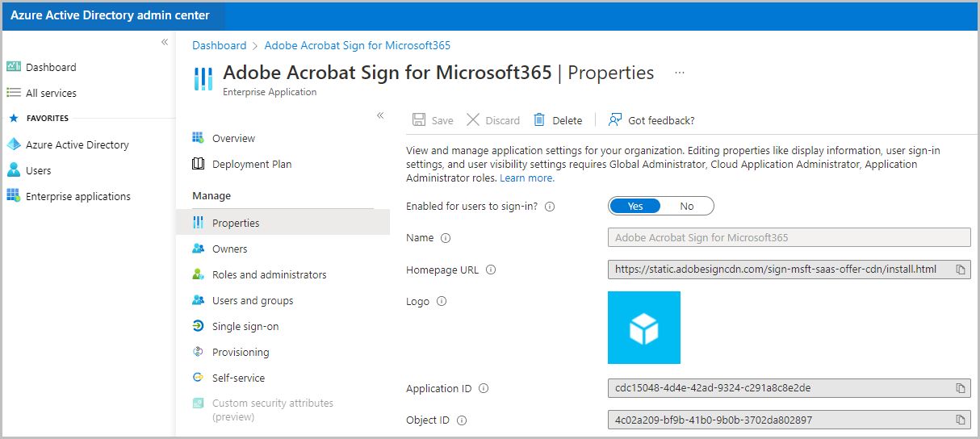This screenshot has height=439, width=980.
Task: Navigate to Dashboard breadcrumb link
Action: pos(220,45)
